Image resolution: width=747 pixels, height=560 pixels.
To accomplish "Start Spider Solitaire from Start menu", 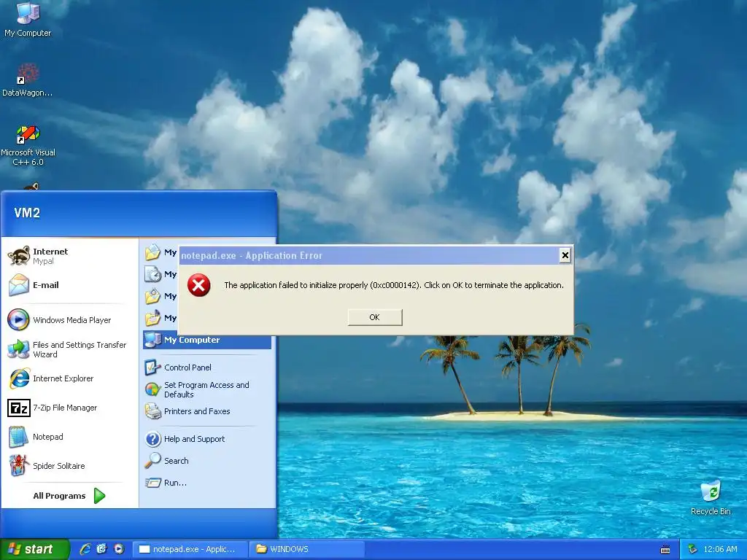I will pyautogui.click(x=69, y=466).
